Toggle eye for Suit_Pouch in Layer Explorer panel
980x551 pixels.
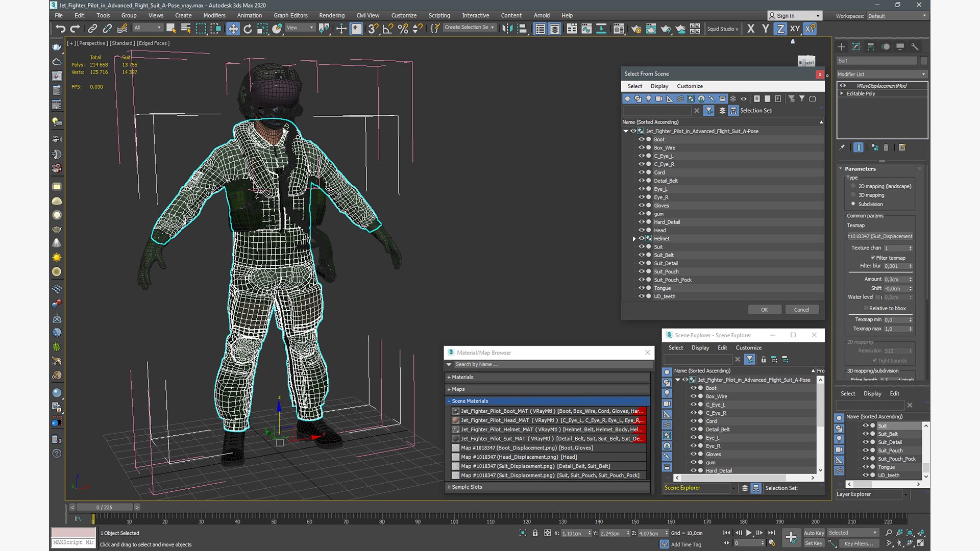tap(866, 450)
